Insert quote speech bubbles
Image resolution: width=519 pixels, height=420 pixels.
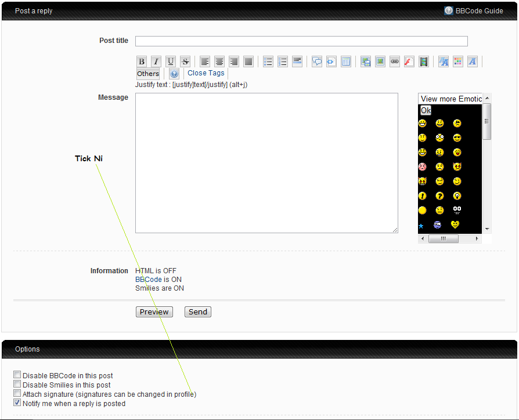tap(317, 61)
